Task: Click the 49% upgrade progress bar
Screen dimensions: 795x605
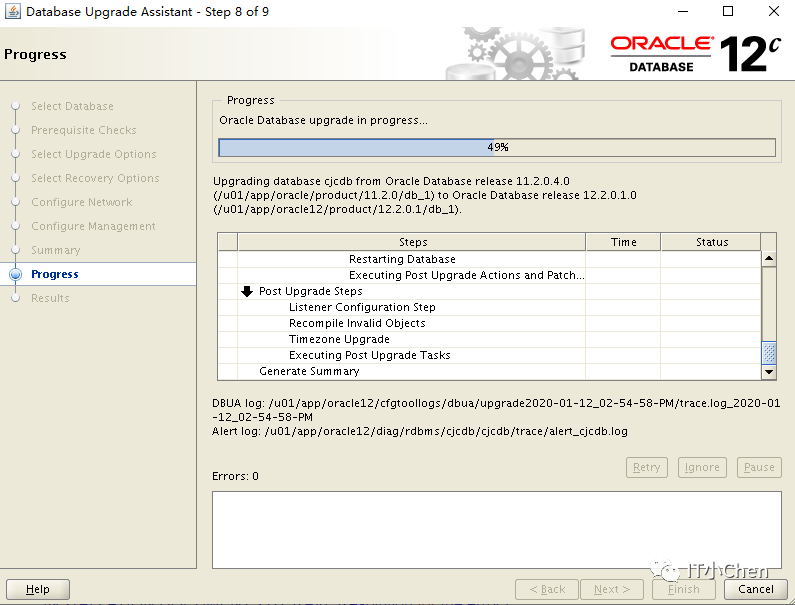Action: [497, 148]
